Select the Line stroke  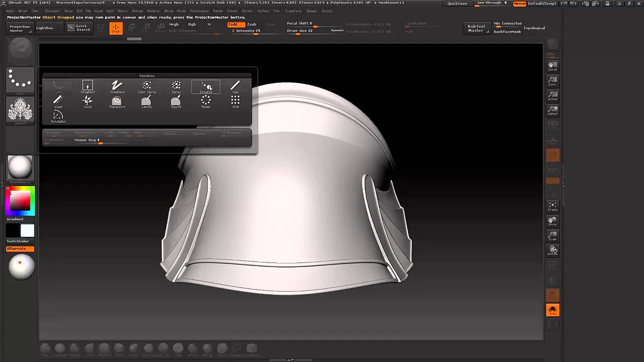point(235,87)
